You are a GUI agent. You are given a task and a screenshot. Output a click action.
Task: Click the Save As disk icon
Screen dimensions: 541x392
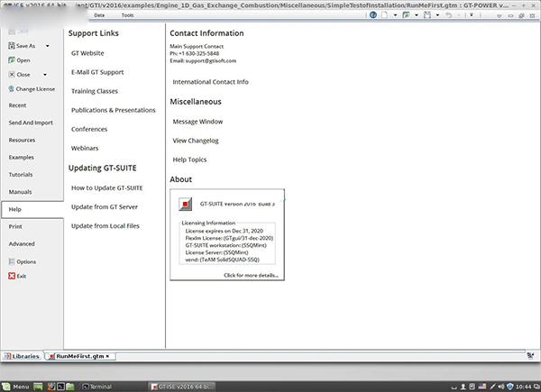pyautogui.click(x=12, y=46)
